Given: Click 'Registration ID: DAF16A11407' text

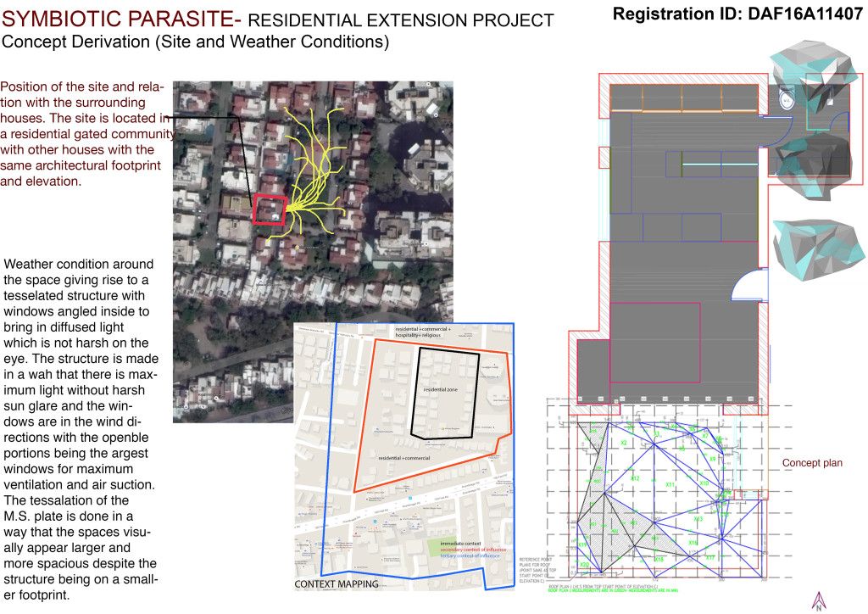Looking at the screenshot, I should tap(737, 14).
